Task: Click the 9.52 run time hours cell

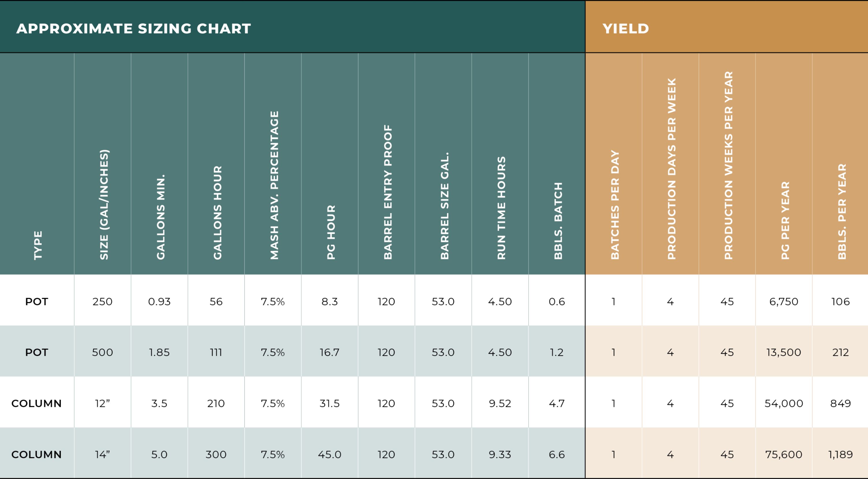Action: click(500, 403)
